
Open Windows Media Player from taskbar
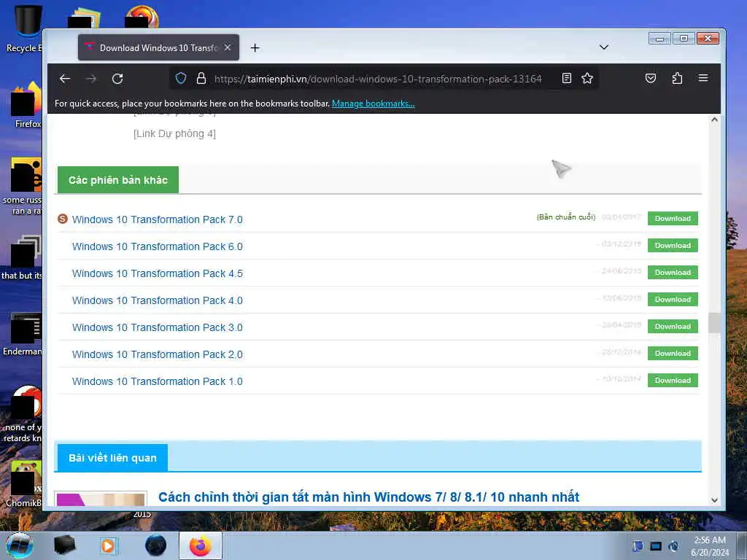coord(108,545)
